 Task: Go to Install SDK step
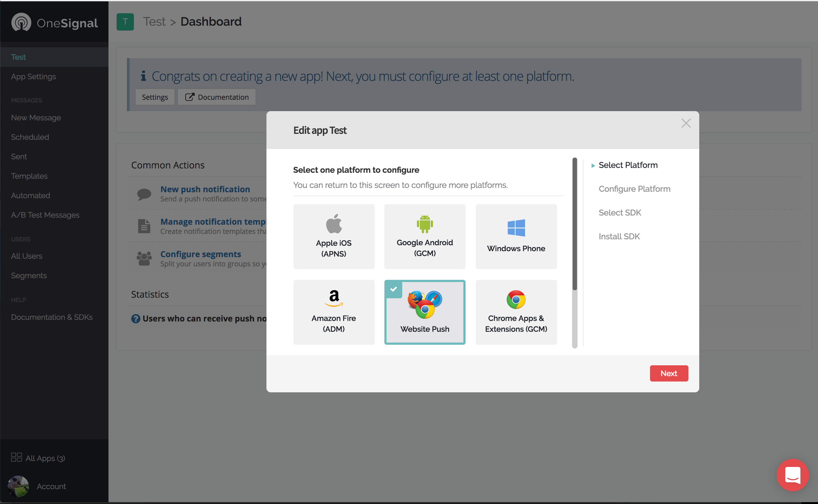(x=619, y=236)
